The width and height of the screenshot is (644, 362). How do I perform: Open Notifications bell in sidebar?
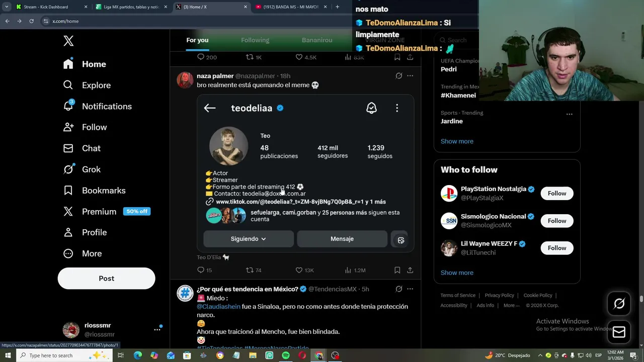tap(97, 106)
